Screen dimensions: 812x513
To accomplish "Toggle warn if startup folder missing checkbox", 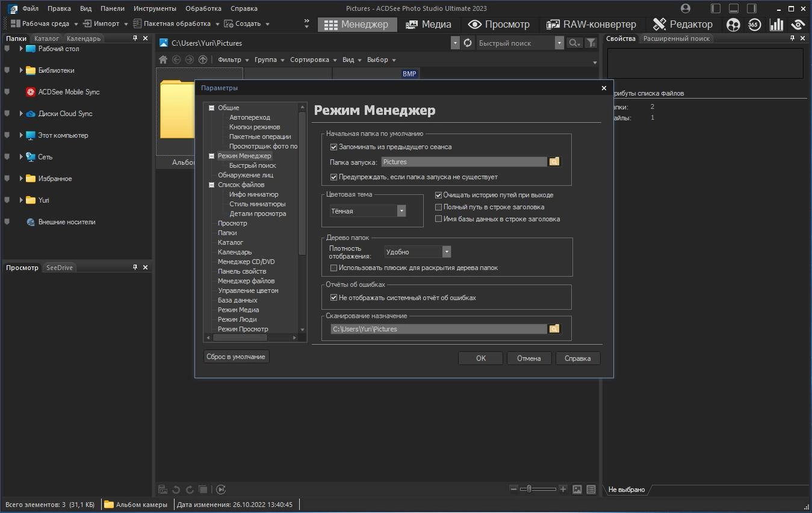I will [333, 177].
